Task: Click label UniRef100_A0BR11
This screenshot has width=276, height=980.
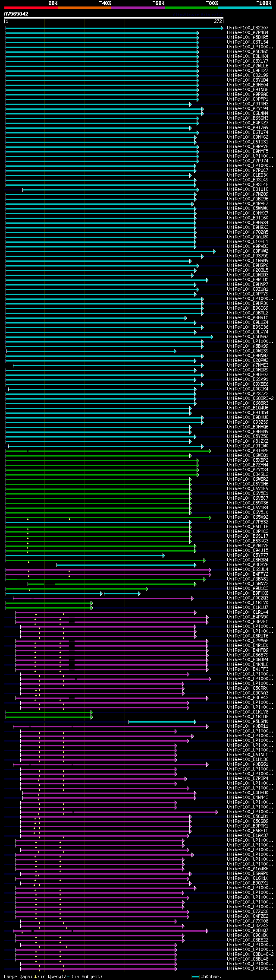Action: click(248, 726)
